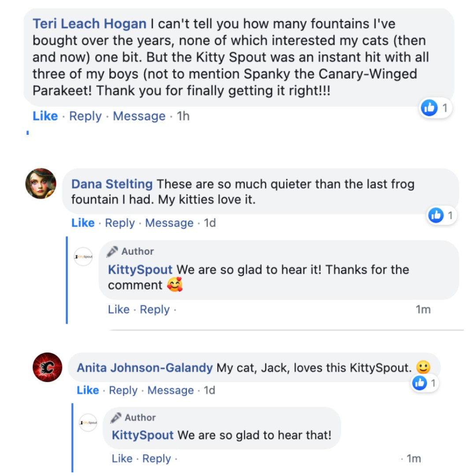Click KittySpout avatar beside second author reply
The height and width of the screenshot is (476, 476).
[88, 423]
